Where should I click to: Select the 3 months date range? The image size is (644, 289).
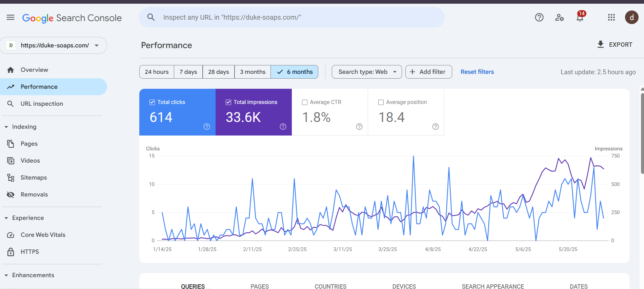pyautogui.click(x=253, y=72)
